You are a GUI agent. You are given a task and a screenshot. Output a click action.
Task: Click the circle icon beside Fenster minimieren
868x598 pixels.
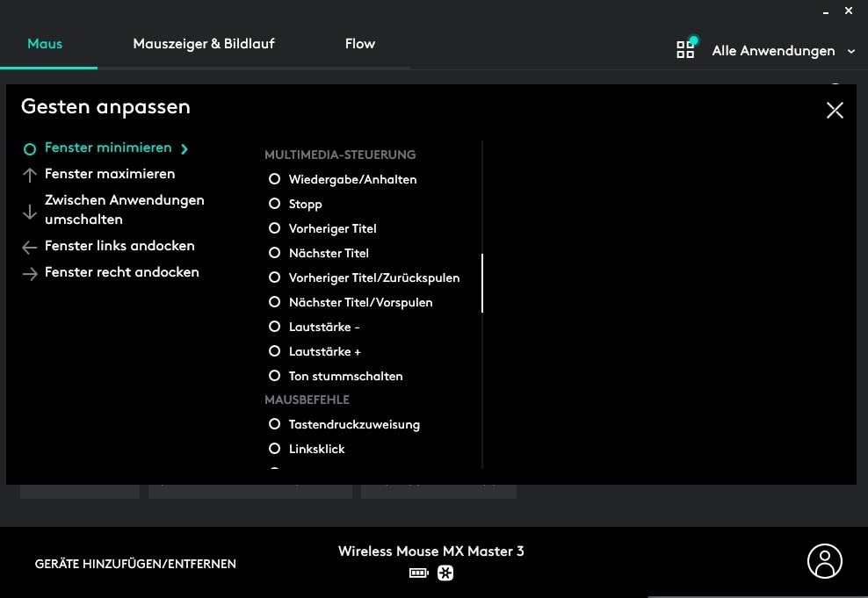click(x=30, y=148)
